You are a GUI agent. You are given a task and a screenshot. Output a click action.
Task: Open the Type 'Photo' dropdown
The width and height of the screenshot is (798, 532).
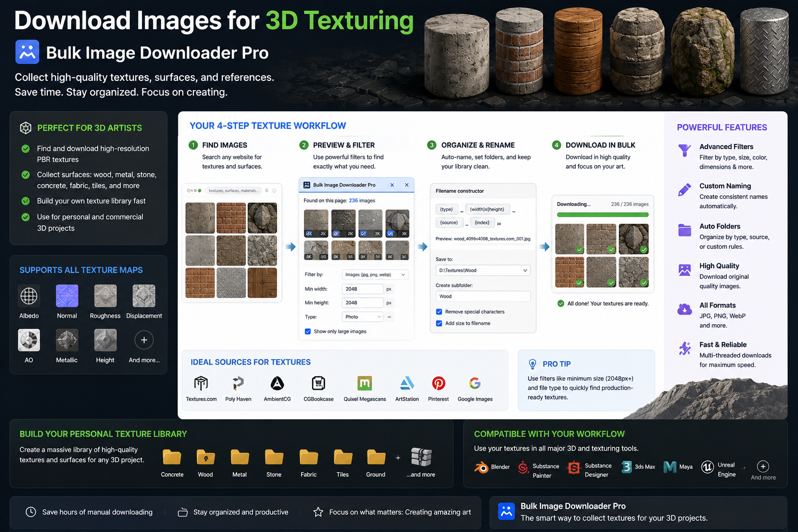click(363, 317)
